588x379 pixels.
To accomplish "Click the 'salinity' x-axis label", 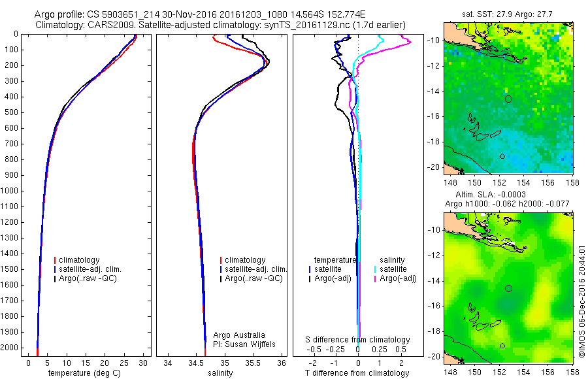I will pyautogui.click(x=220, y=373).
